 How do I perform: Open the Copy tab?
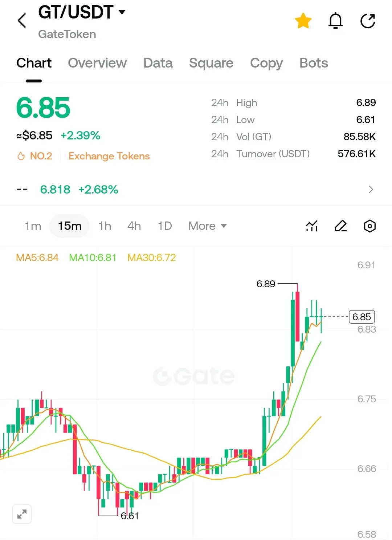266,63
